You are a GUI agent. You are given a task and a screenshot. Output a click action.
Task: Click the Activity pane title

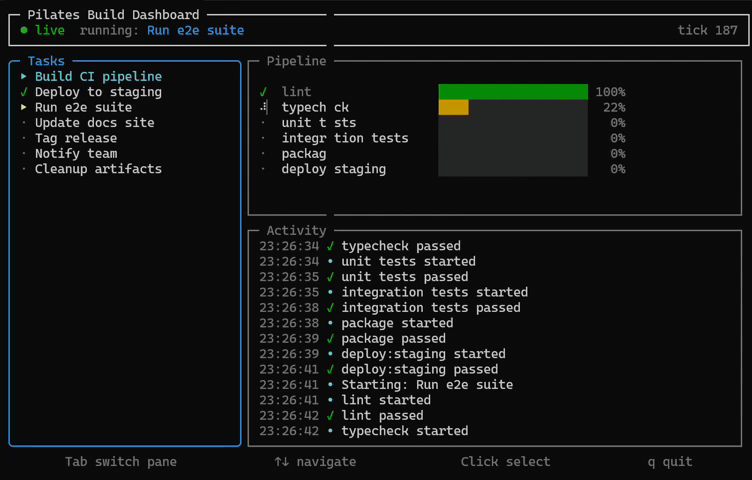[296, 230]
